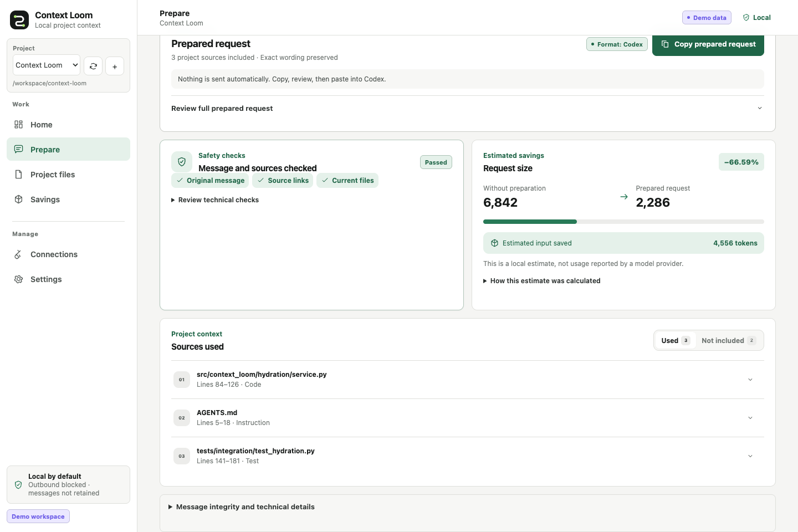798x532 pixels.
Task: Click source number badge 01
Action: click(182, 380)
